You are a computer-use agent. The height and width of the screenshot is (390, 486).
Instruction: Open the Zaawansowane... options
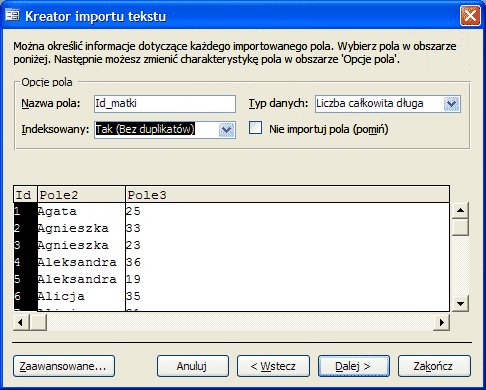coord(64,366)
